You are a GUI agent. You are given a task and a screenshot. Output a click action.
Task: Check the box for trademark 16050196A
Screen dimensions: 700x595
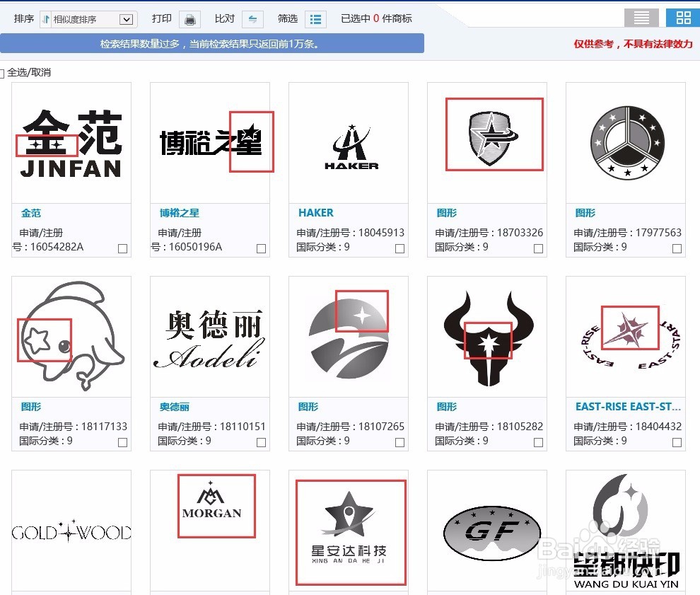point(261,249)
